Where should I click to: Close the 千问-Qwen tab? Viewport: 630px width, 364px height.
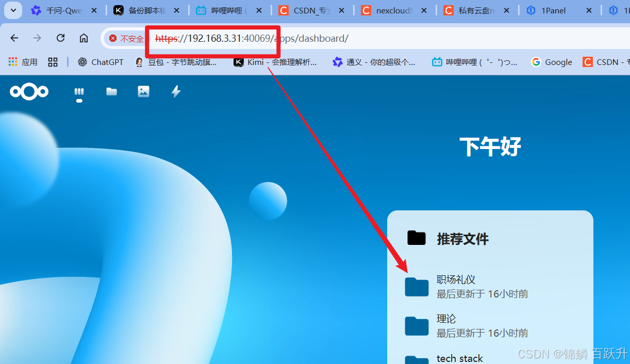94,10
